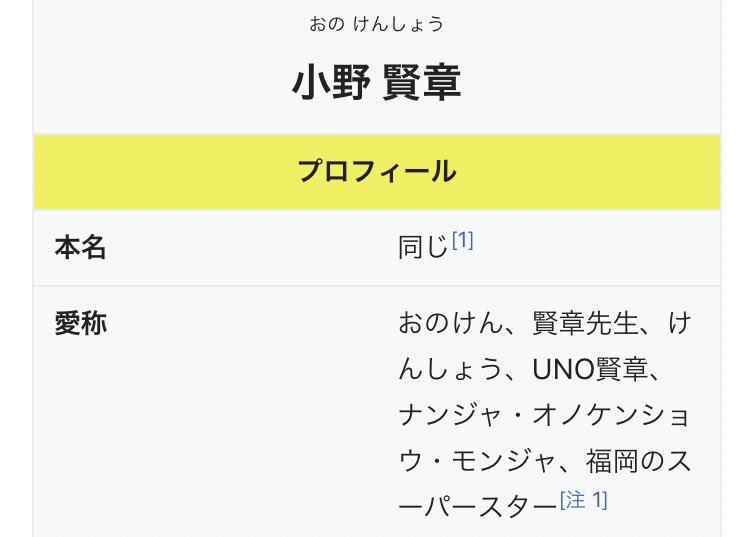Click the 同じ value text
Image resolution: width=750 pixels, height=537 pixels.
(x=423, y=248)
